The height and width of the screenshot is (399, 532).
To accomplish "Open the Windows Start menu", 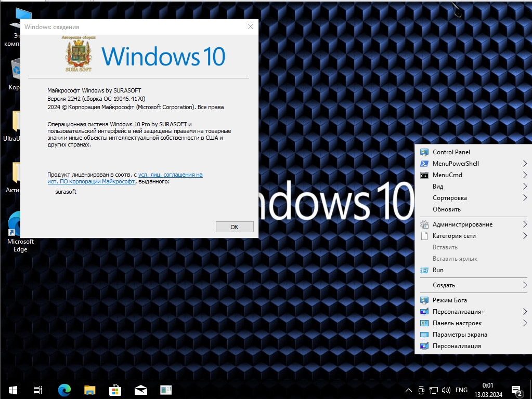I will click(12, 390).
